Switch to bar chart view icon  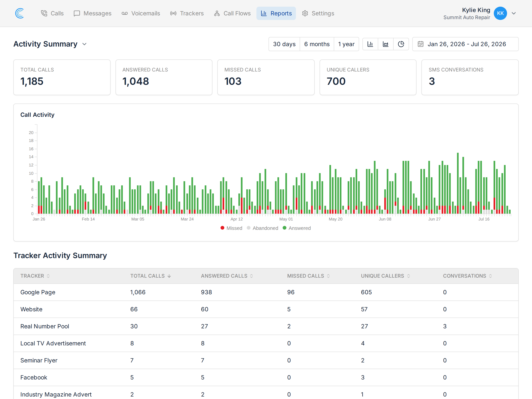click(370, 44)
